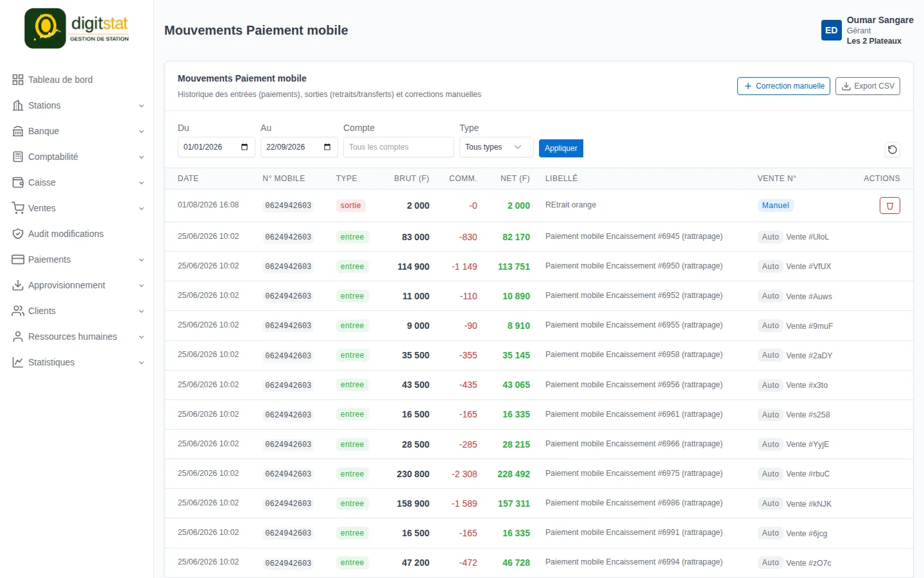Expand the Statistiques submenu chevron
924x578 pixels.
pos(141,363)
